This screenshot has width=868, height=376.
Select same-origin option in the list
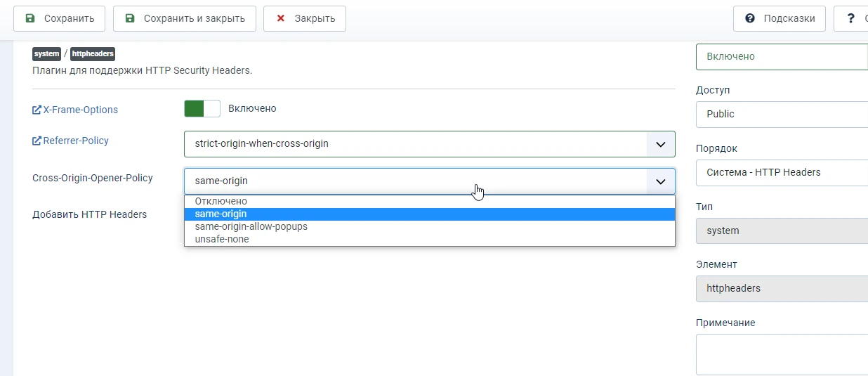pos(430,214)
